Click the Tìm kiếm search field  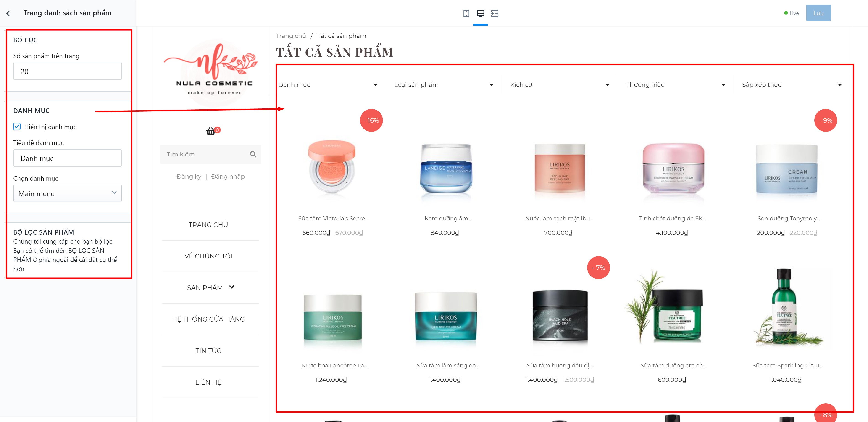[210, 154]
